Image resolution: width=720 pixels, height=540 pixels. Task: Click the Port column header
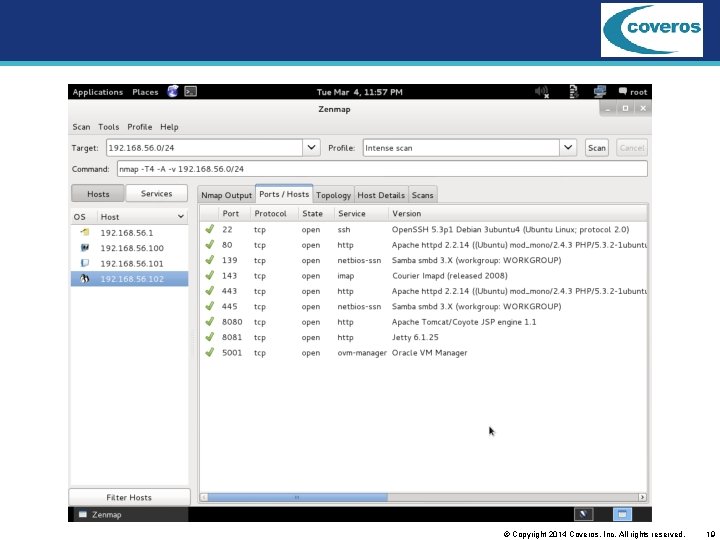point(234,214)
